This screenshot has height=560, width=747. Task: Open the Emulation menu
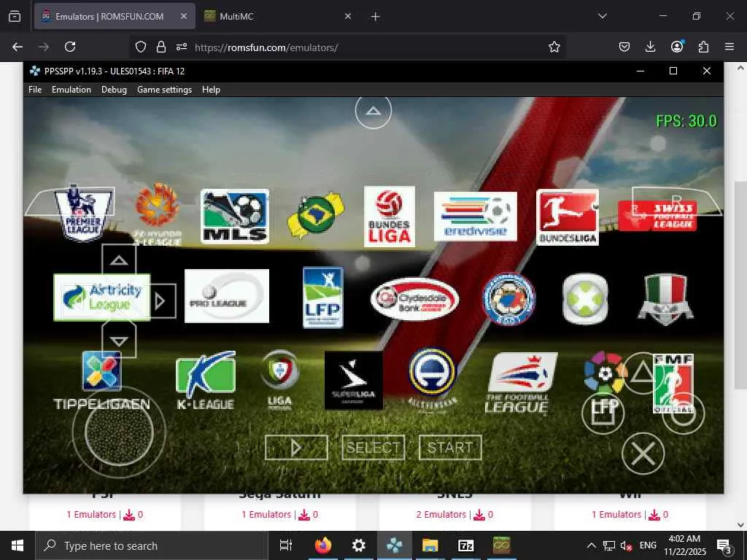[71, 90]
